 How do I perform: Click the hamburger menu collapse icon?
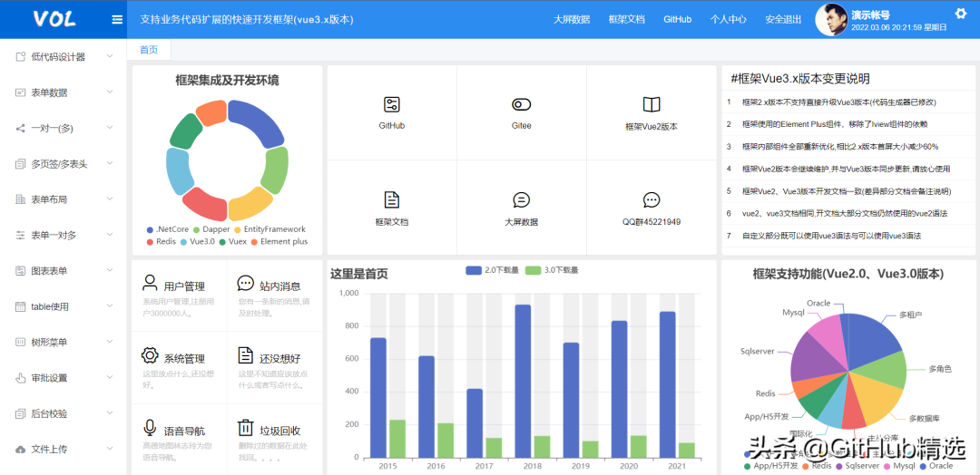[117, 19]
